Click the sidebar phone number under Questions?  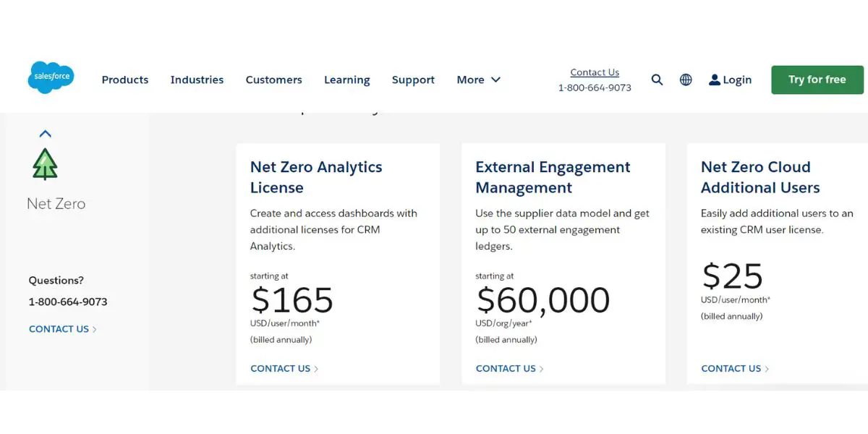[x=68, y=302]
